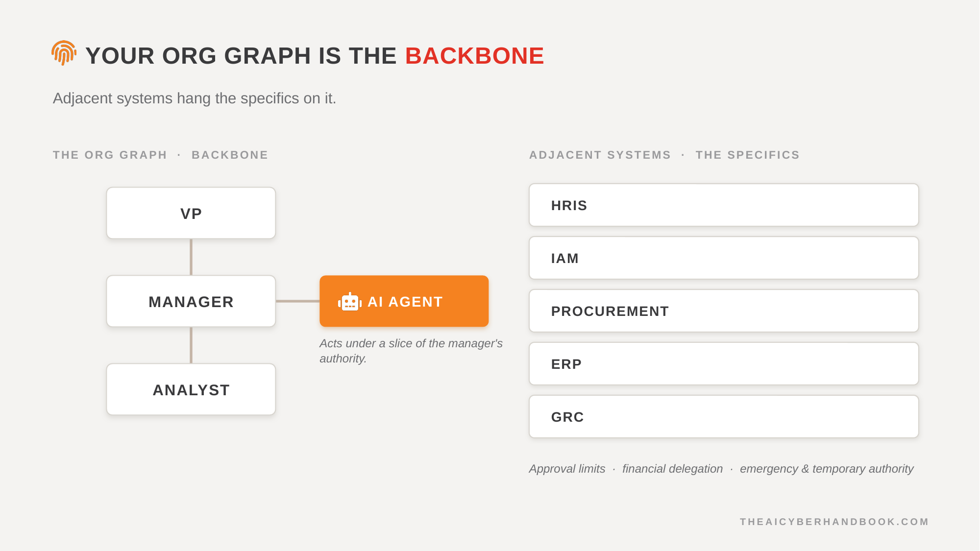This screenshot has width=980, height=551.
Task: Click the orange fingerprint logo icon
Action: (x=64, y=53)
